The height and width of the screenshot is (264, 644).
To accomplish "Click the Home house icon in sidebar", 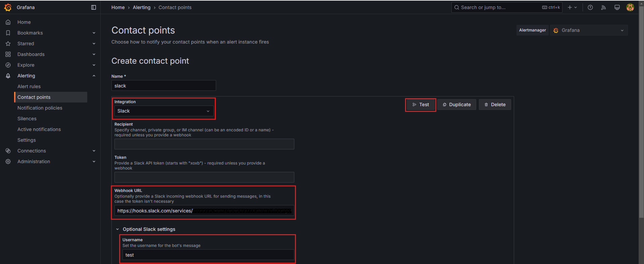I will click(8, 22).
